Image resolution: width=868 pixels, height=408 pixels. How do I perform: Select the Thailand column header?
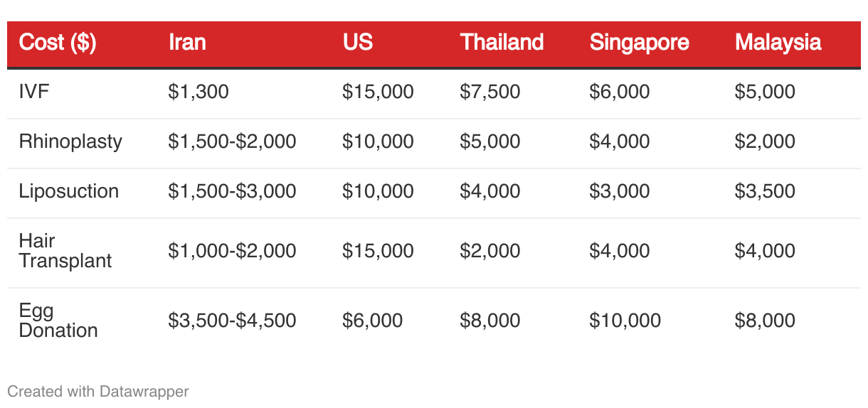502,43
